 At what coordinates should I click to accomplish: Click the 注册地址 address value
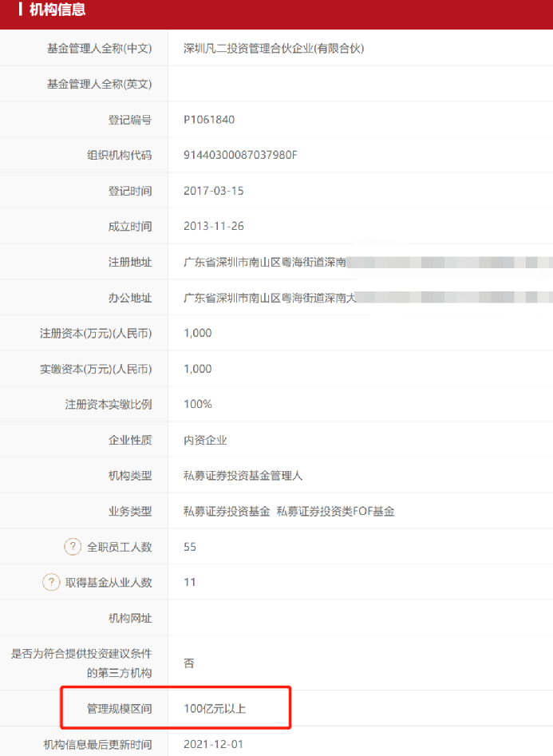tap(266, 262)
